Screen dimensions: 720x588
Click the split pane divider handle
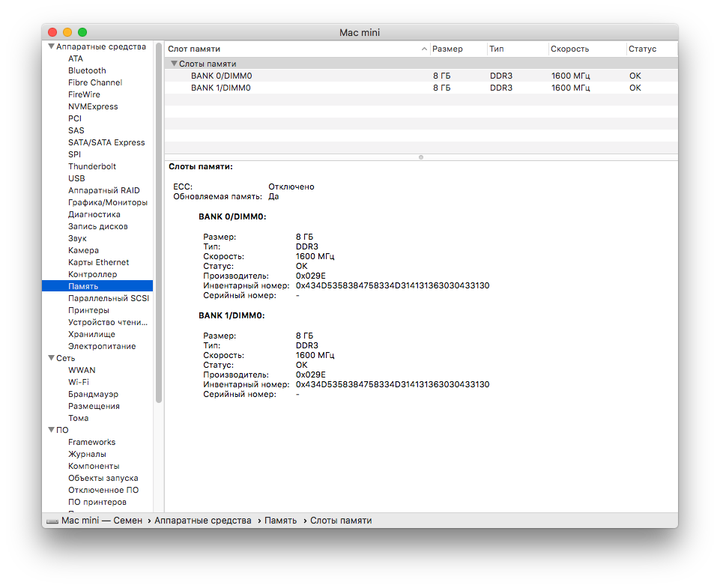tap(420, 157)
